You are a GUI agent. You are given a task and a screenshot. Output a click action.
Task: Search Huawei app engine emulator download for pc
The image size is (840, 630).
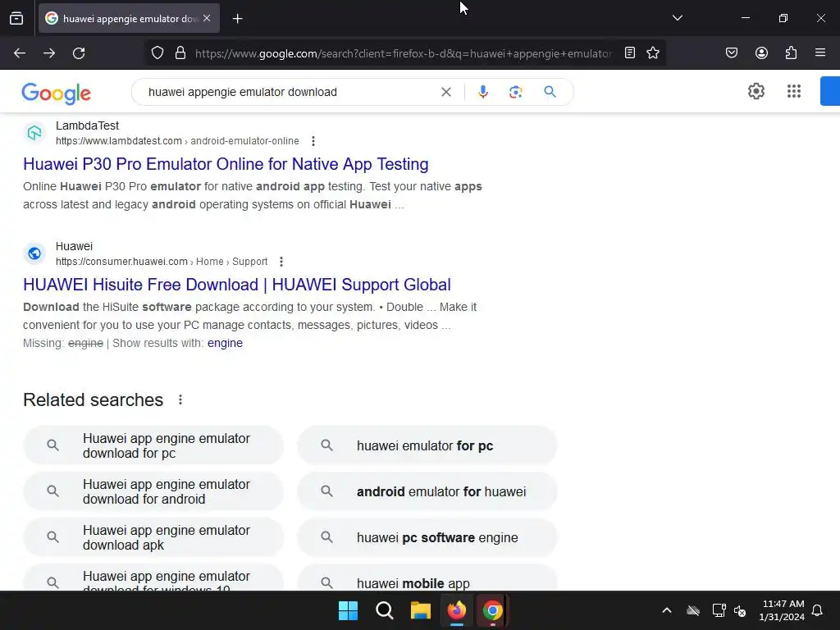pyautogui.click(x=153, y=445)
